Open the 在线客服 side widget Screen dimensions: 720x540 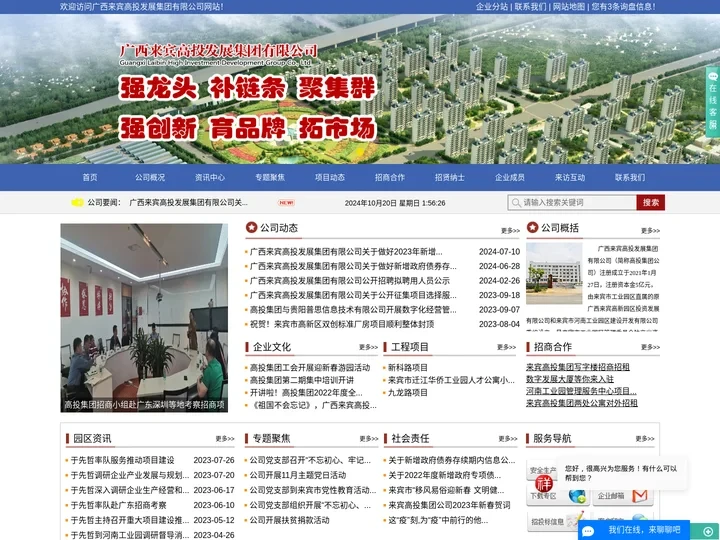(713, 101)
